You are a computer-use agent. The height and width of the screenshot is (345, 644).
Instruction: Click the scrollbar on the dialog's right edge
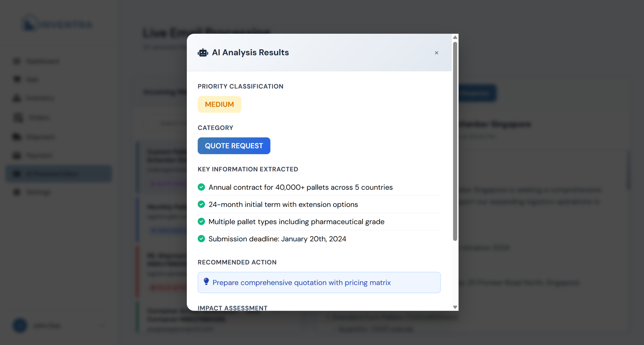455,138
